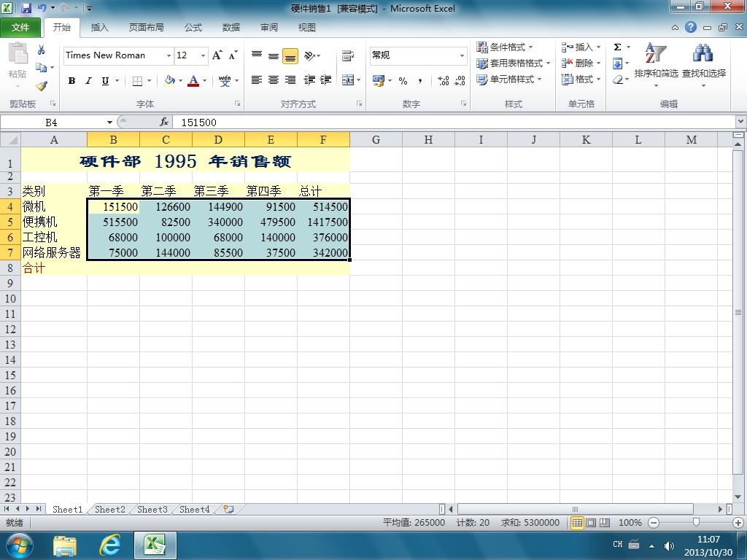Switch to the 插入 Insert tab
This screenshot has width=747, height=560.
[x=99, y=28]
